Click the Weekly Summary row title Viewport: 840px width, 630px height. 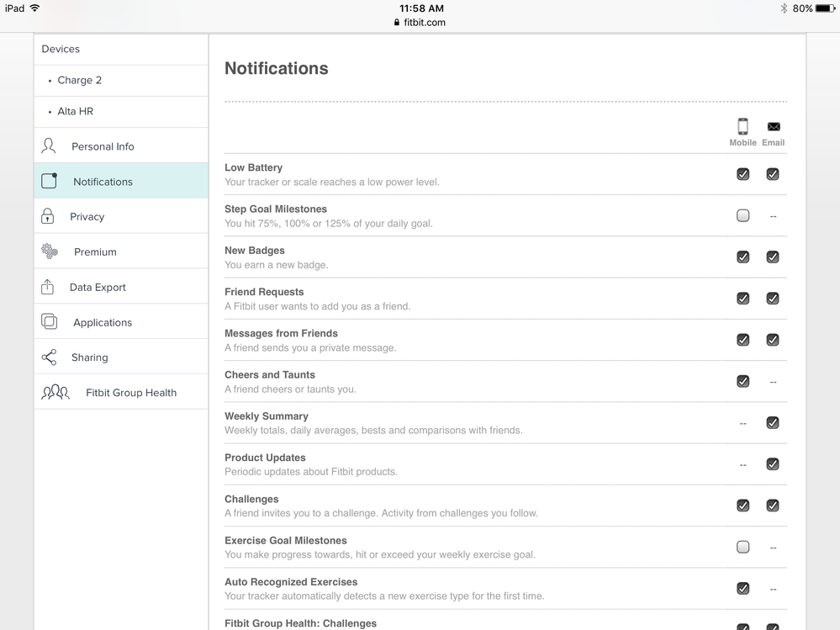point(267,416)
